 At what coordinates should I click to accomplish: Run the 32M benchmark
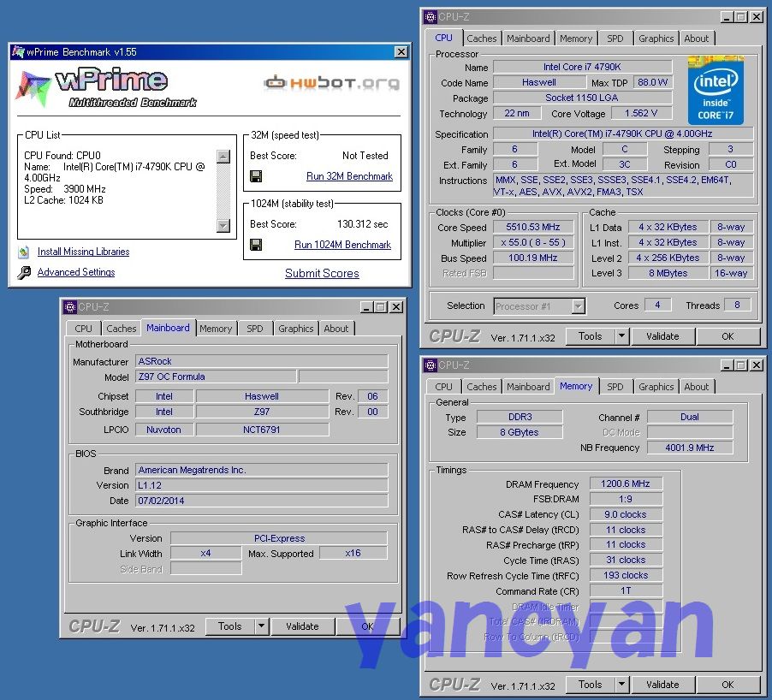coord(349,176)
